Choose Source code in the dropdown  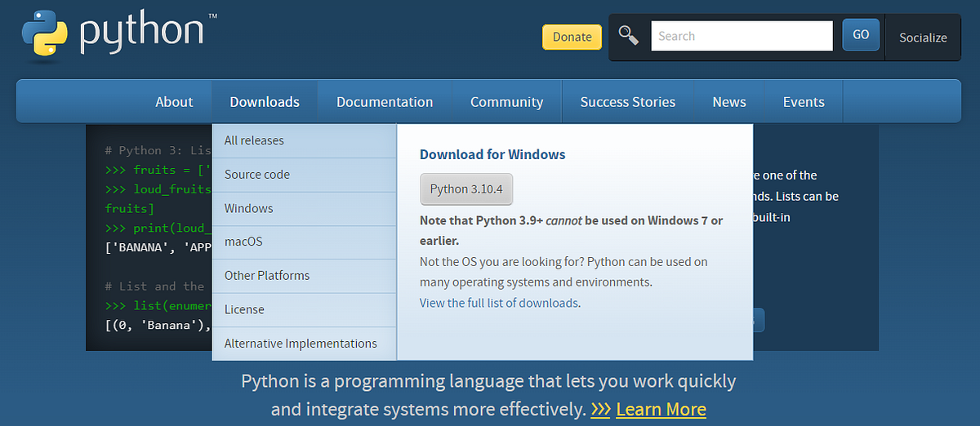click(256, 175)
